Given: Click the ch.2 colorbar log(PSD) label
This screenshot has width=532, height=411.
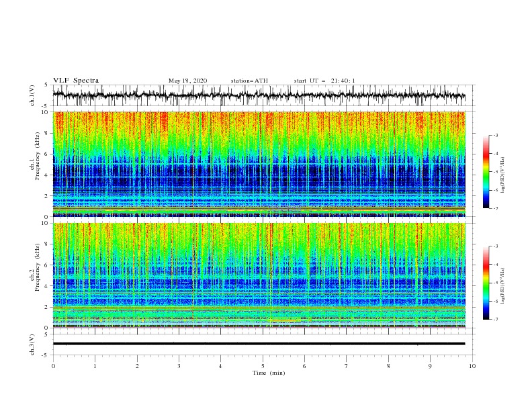Looking at the screenshot, I should pos(504,286).
